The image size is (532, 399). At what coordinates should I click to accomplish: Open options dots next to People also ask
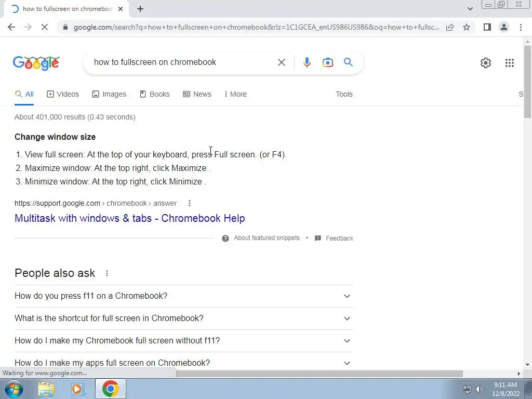pyautogui.click(x=107, y=273)
